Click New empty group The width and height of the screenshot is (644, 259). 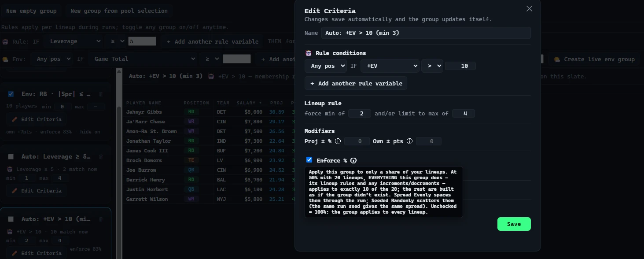[31, 11]
